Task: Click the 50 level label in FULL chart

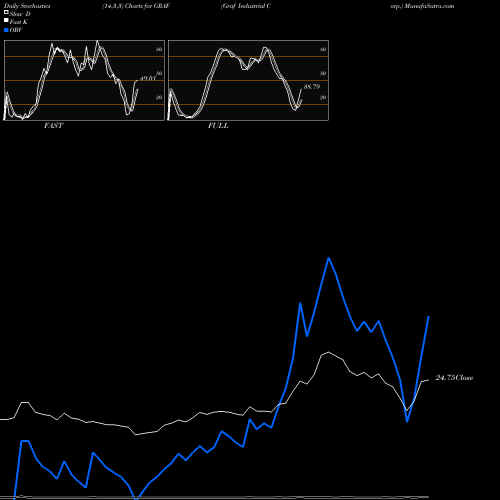Action: point(323,73)
